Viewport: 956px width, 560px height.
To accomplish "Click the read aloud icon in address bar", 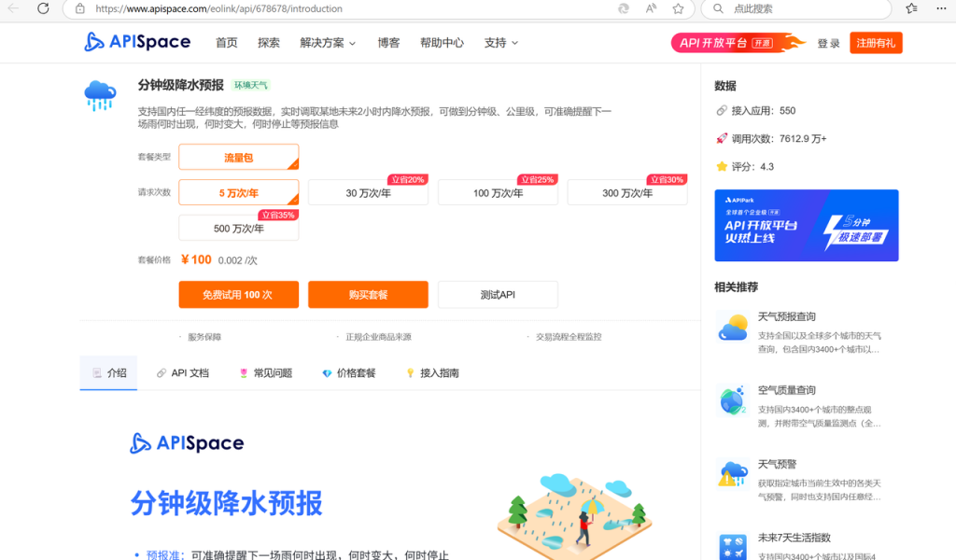I will pos(651,8).
